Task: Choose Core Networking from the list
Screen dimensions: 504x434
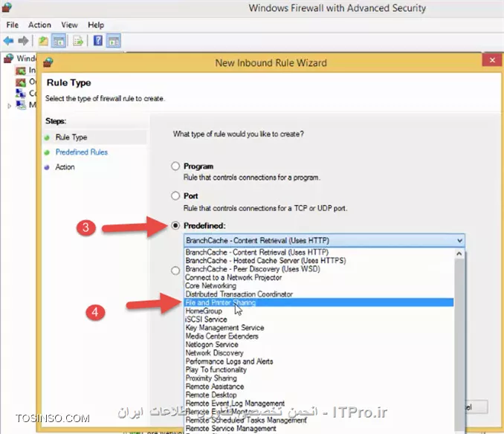Action: [x=319, y=285]
